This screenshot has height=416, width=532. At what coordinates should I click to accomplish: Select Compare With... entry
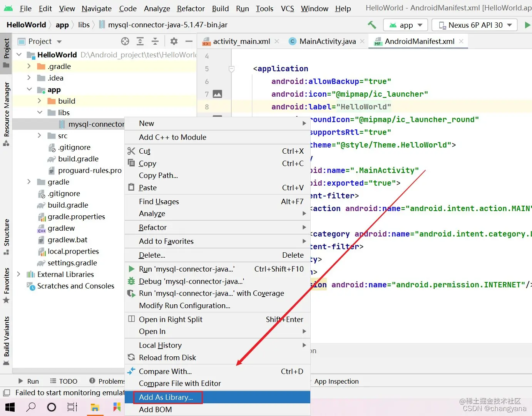[x=217, y=371]
